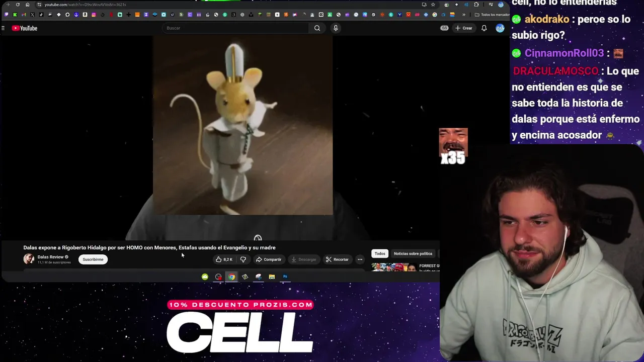
Task: Click the Recortar clip button
Action: pos(337,259)
